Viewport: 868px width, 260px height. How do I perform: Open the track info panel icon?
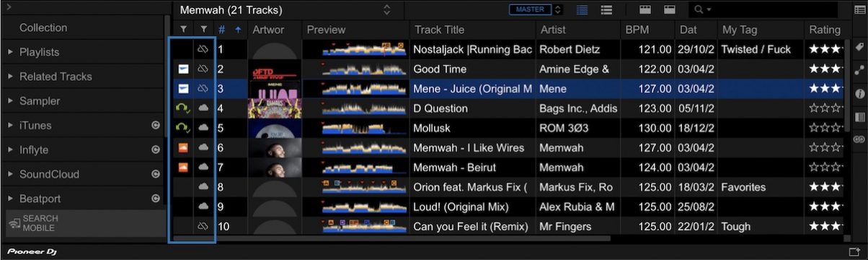point(859,94)
